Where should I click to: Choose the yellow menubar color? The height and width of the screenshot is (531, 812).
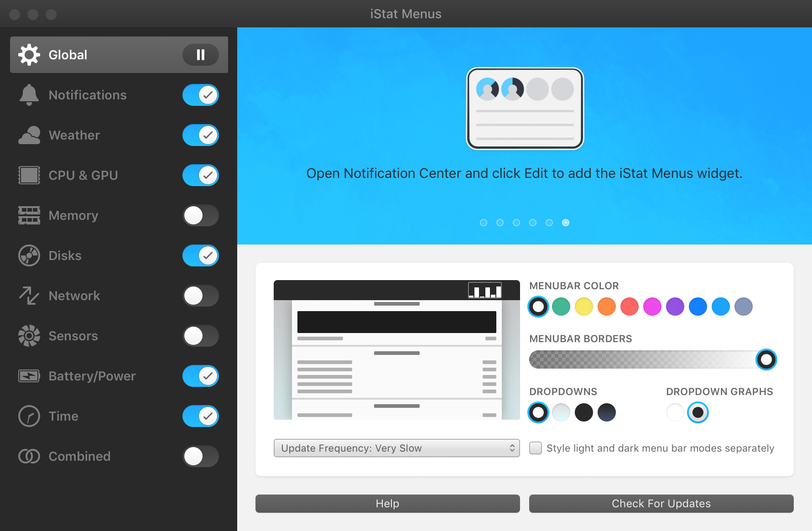pos(584,307)
